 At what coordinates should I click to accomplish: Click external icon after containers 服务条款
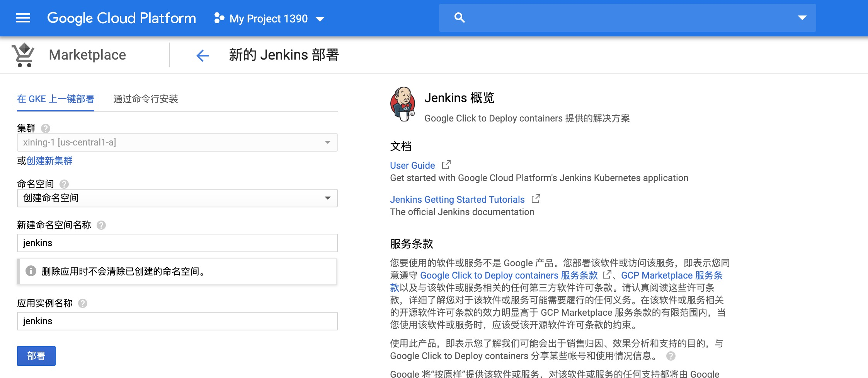607,275
